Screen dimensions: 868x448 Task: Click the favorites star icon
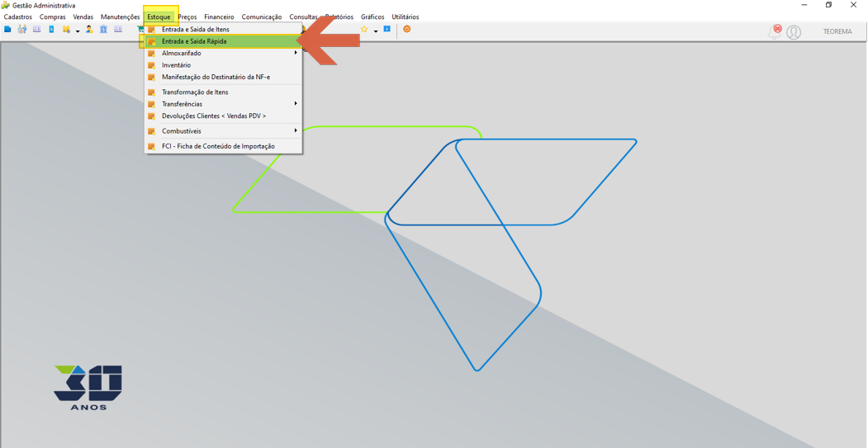click(x=364, y=30)
